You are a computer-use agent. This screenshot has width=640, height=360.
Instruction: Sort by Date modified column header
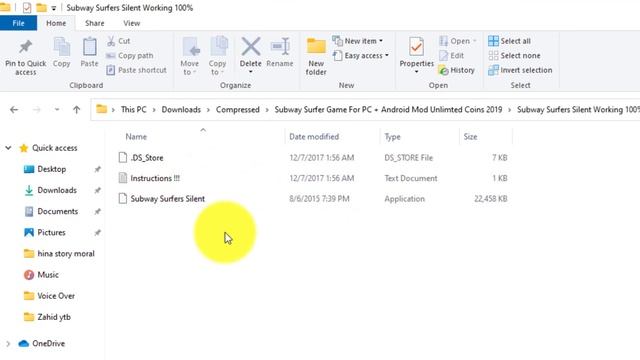(x=314, y=137)
